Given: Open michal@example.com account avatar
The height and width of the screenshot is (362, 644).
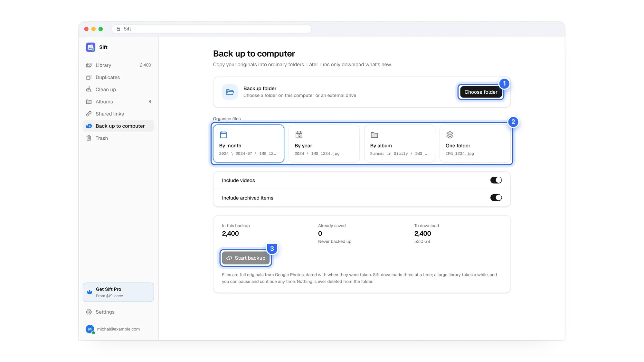Looking at the screenshot, I should (90, 329).
